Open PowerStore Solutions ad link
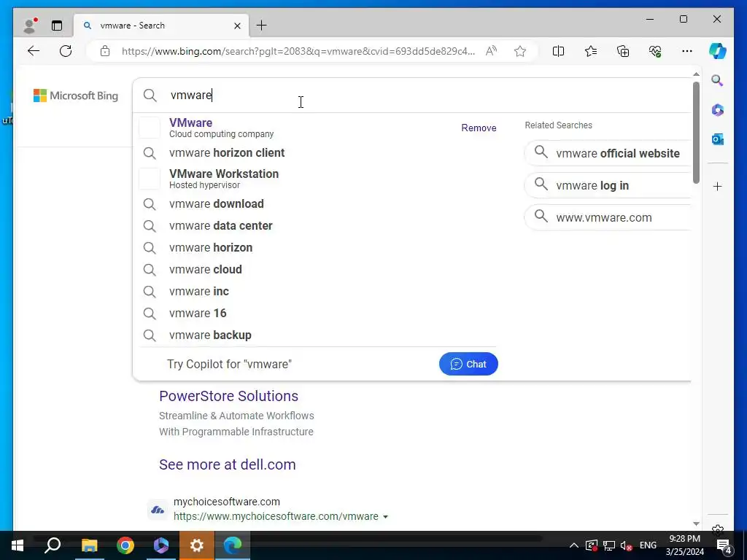 [x=228, y=396]
